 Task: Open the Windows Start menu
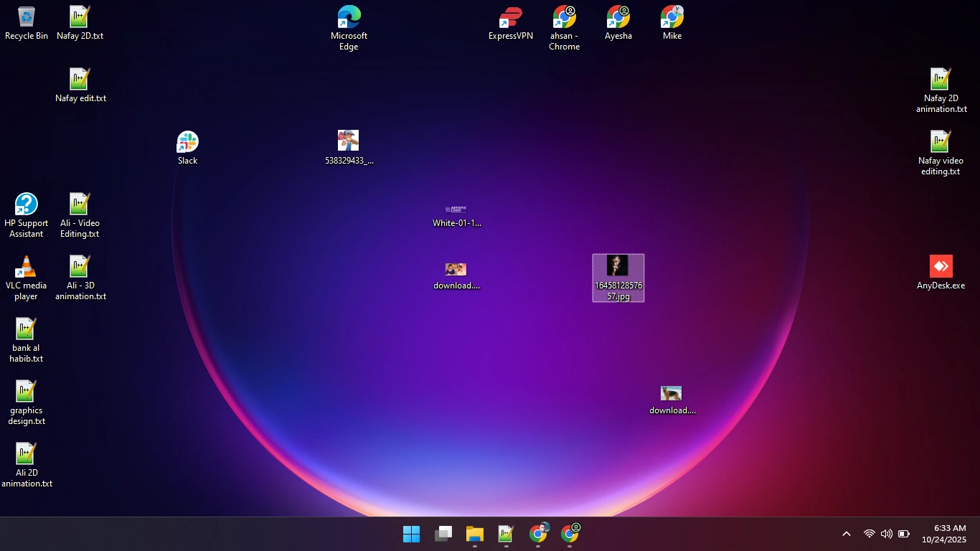(412, 534)
